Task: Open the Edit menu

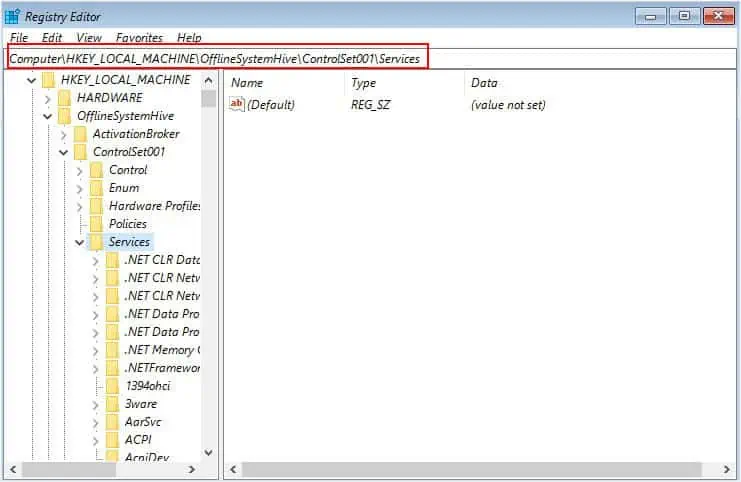Action: click(x=52, y=37)
